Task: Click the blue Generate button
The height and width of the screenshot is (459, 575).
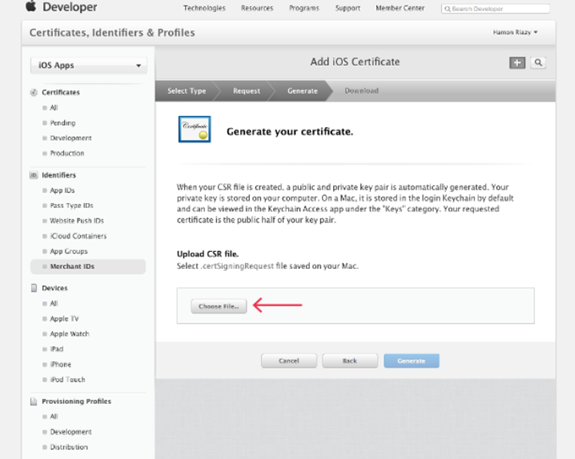Action: (411, 361)
